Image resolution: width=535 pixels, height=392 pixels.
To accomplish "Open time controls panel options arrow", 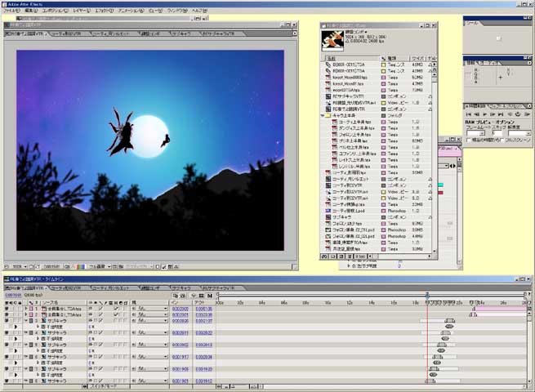I will coord(529,106).
